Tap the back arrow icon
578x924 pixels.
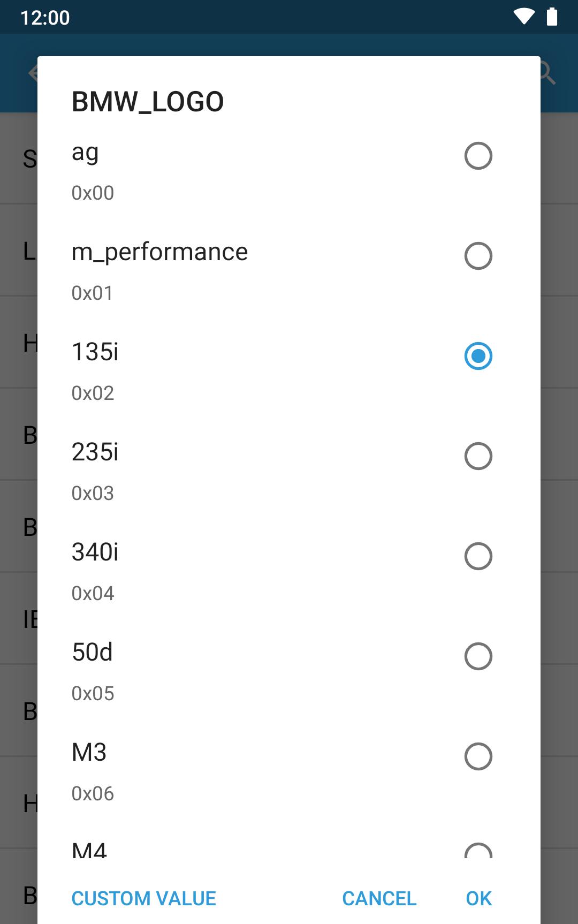point(33,73)
